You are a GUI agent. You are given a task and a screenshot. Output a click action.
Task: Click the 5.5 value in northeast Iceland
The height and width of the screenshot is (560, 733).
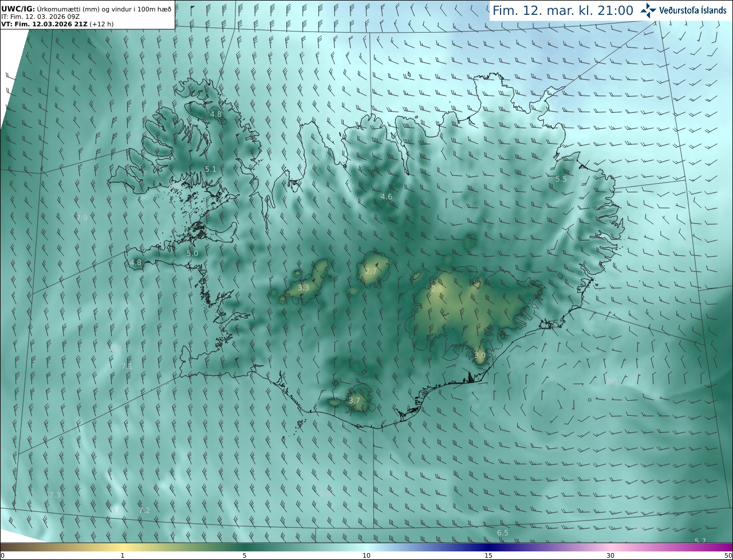(x=561, y=179)
